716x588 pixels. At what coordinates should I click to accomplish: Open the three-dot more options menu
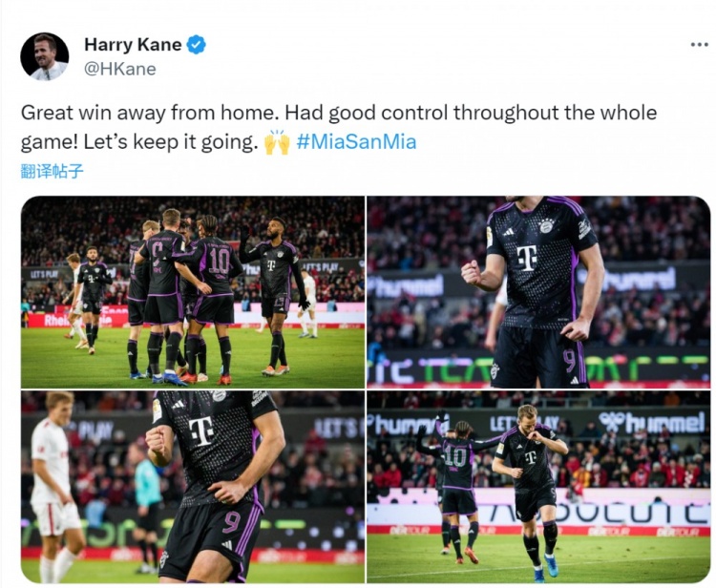point(699,45)
